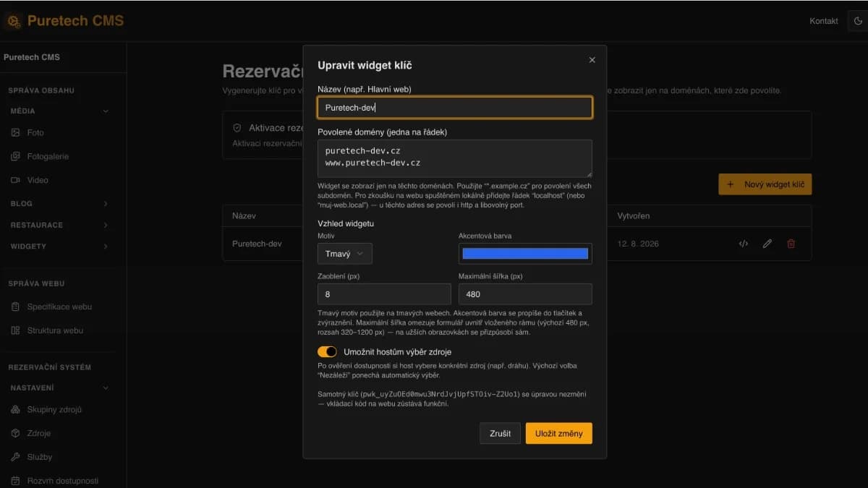This screenshot has width=868, height=488.
Task: Expand the BLOG sidebar section
Action: 59,204
